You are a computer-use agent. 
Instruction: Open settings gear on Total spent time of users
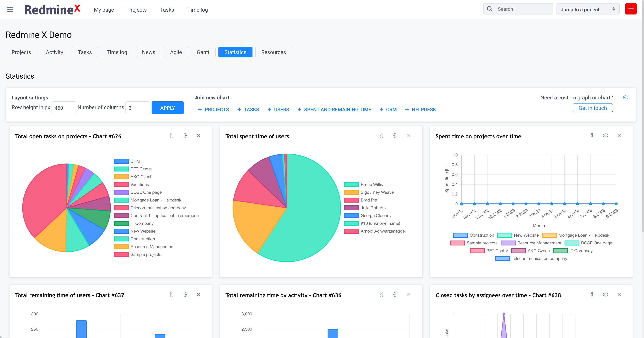tap(395, 135)
